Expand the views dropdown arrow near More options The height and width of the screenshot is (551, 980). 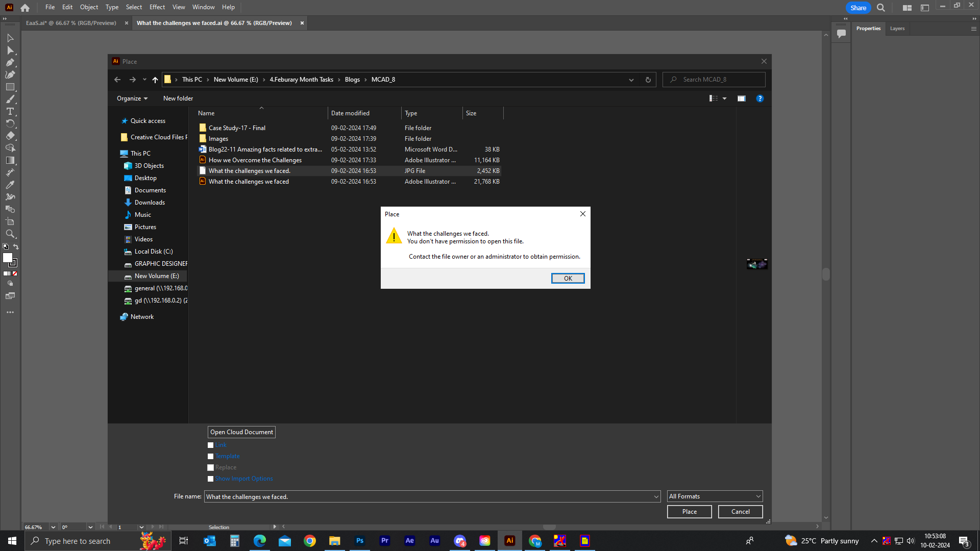tap(724, 98)
